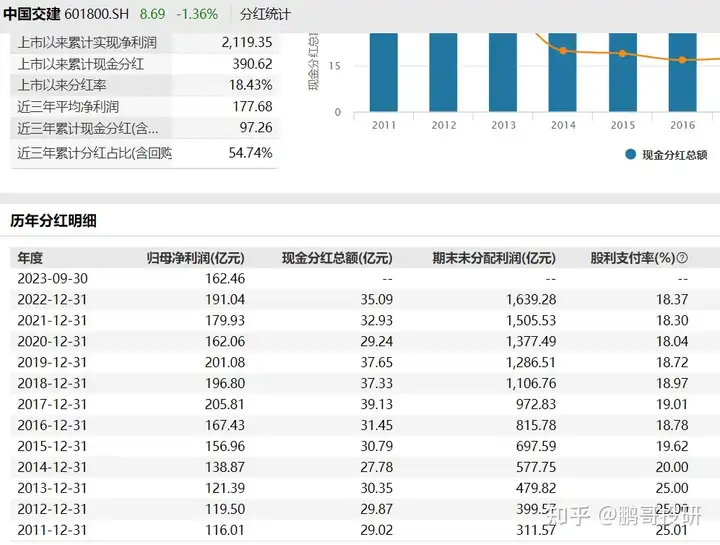Click the 近三年累计现金分红(含... label
This screenshot has height=545, width=720.
[x=88, y=128]
